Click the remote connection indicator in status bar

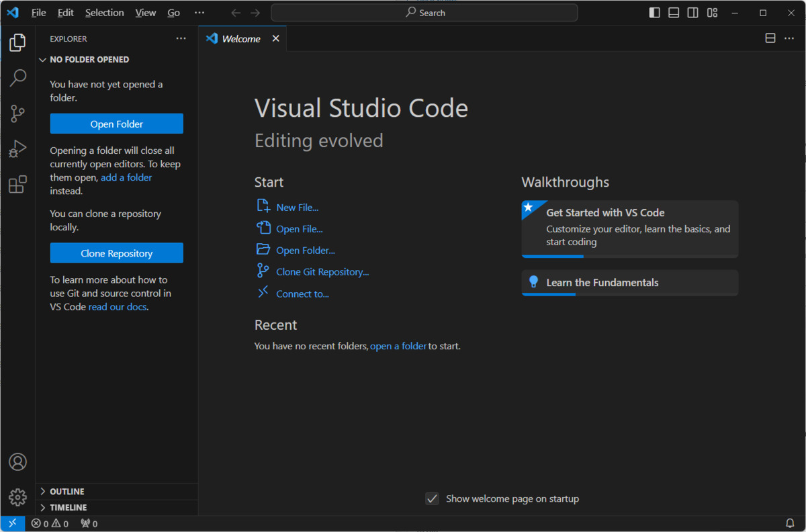[12, 523]
